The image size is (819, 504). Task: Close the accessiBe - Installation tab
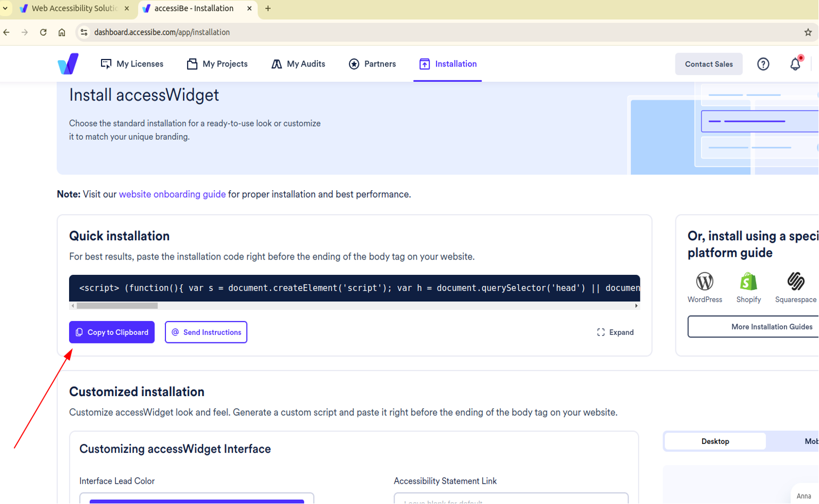click(x=249, y=9)
